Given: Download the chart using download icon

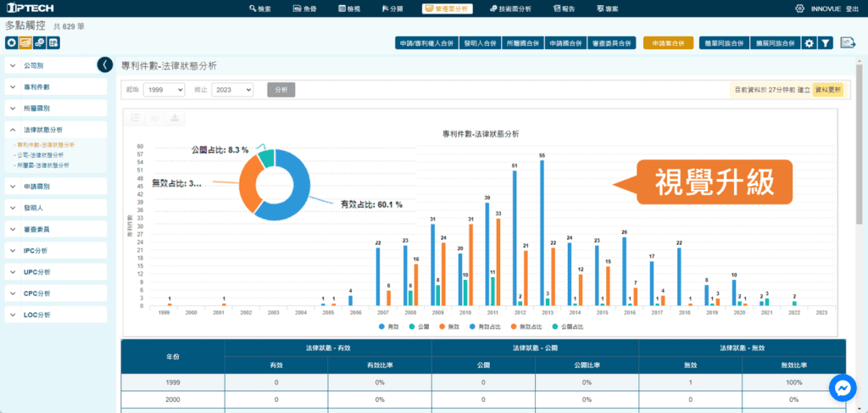Looking at the screenshot, I should [x=175, y=119].
